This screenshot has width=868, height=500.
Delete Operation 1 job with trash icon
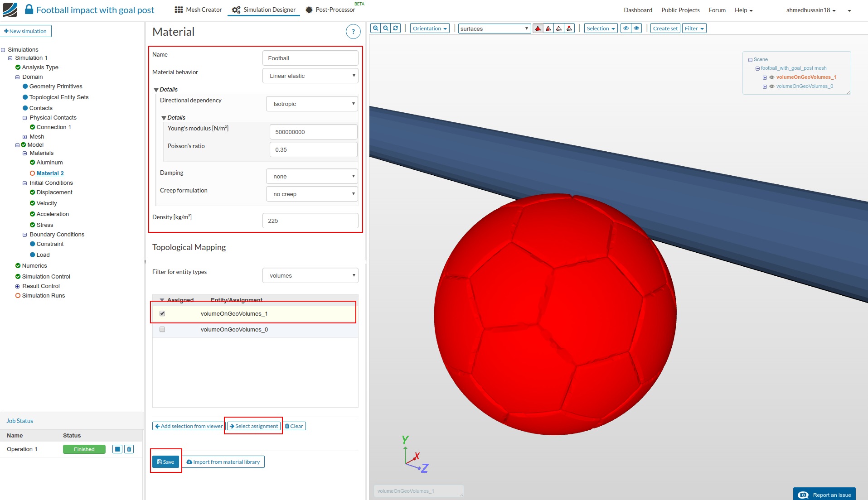pos(129,449)
